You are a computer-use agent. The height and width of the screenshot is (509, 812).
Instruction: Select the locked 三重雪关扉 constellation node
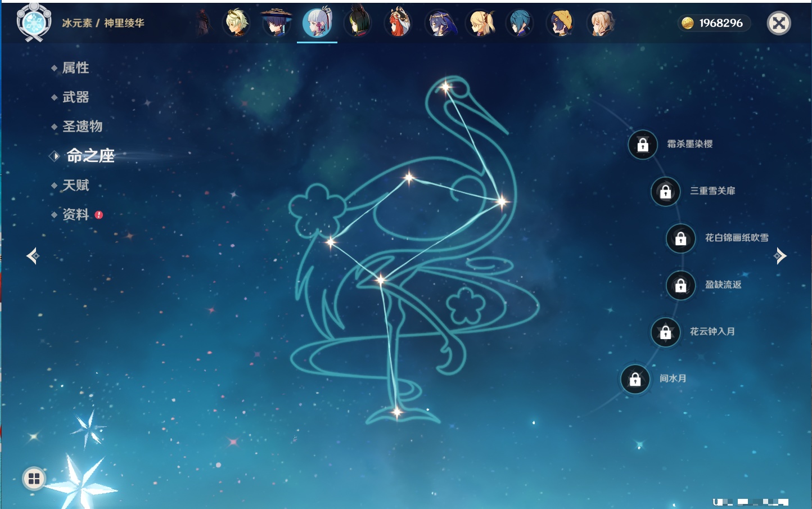(x=665, y=191)
